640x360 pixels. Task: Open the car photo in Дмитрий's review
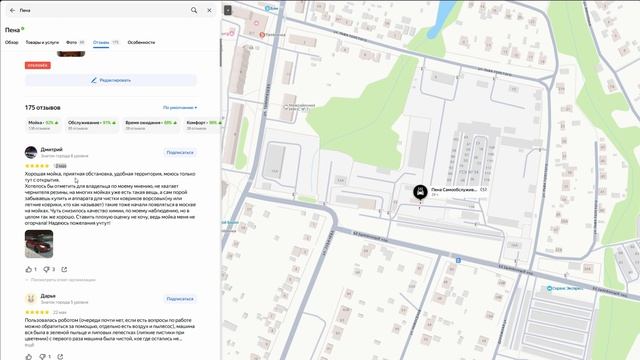pos(39,244)
